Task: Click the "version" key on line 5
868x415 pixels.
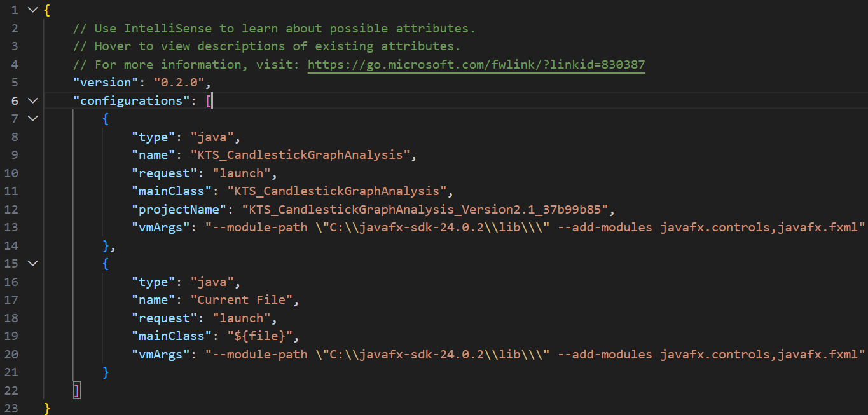Action: coord(104,83)
